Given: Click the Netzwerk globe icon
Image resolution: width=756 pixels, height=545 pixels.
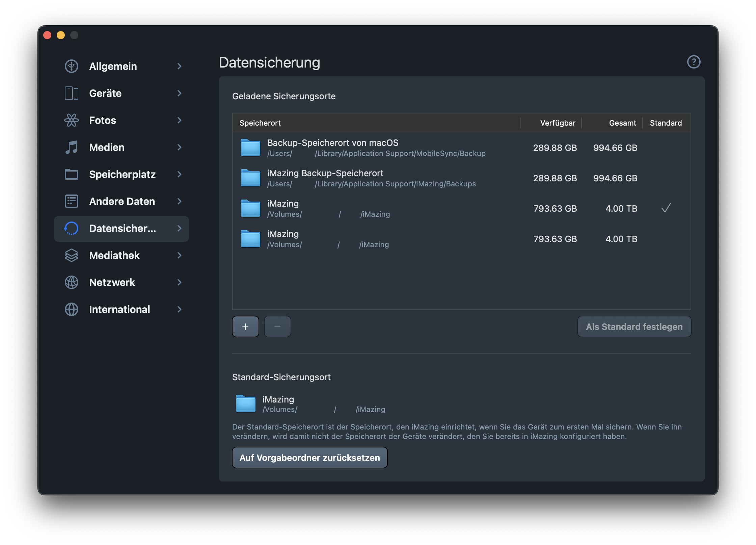Looking at the screenshot, I should click(x=71, y=282).
